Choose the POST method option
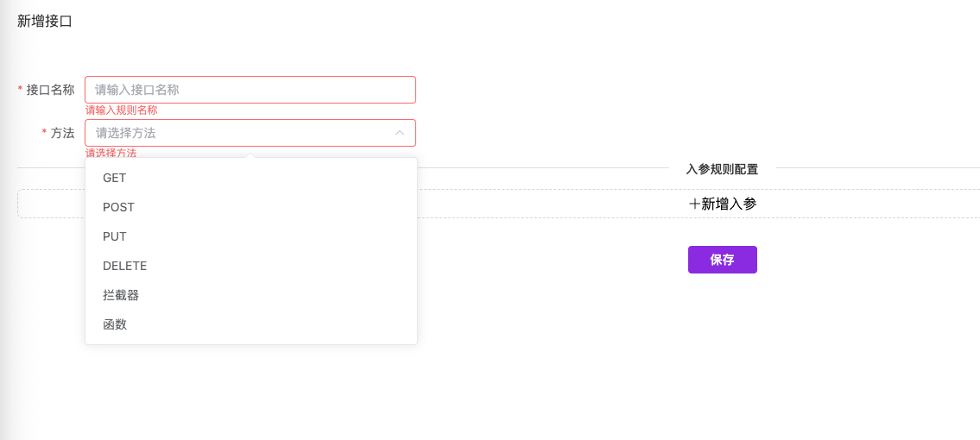Image resolution: width=980 pixels, height=440 pixels. pyautogui.click(x=119, y=207)
